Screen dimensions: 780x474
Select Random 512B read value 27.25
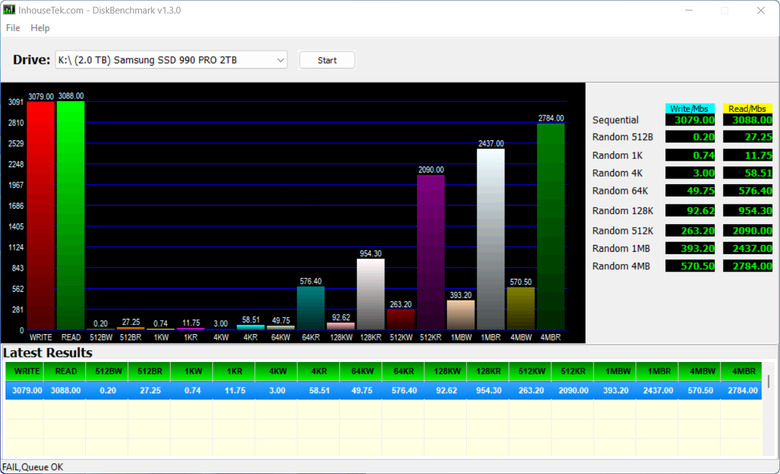pyautogui.click(x=748, y=137)
